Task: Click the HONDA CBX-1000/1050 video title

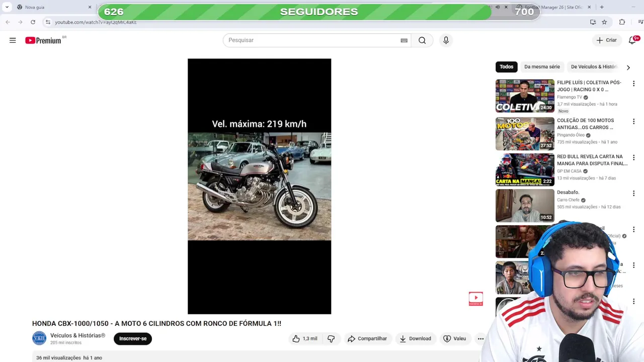Action: point(156,323)
